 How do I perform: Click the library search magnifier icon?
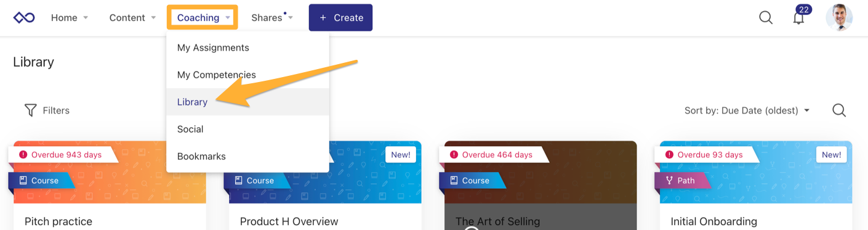click(839, 110)
